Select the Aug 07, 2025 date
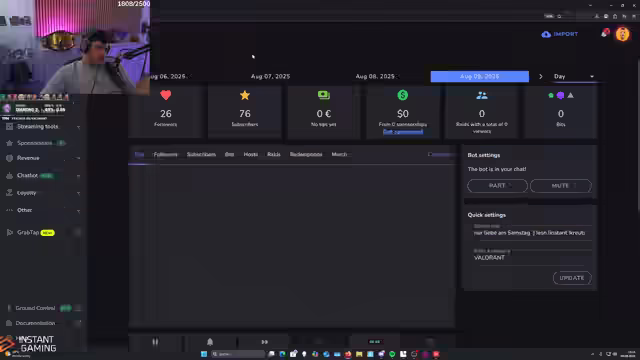The image size is (640, 360). 270,76
